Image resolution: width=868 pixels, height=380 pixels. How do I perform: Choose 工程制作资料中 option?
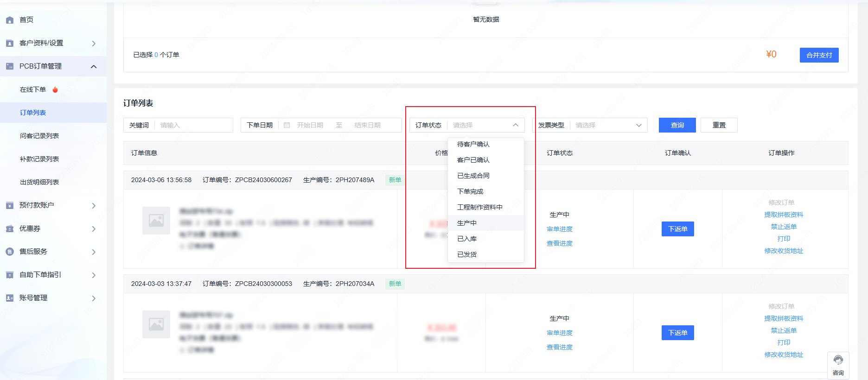coord(486,207)
